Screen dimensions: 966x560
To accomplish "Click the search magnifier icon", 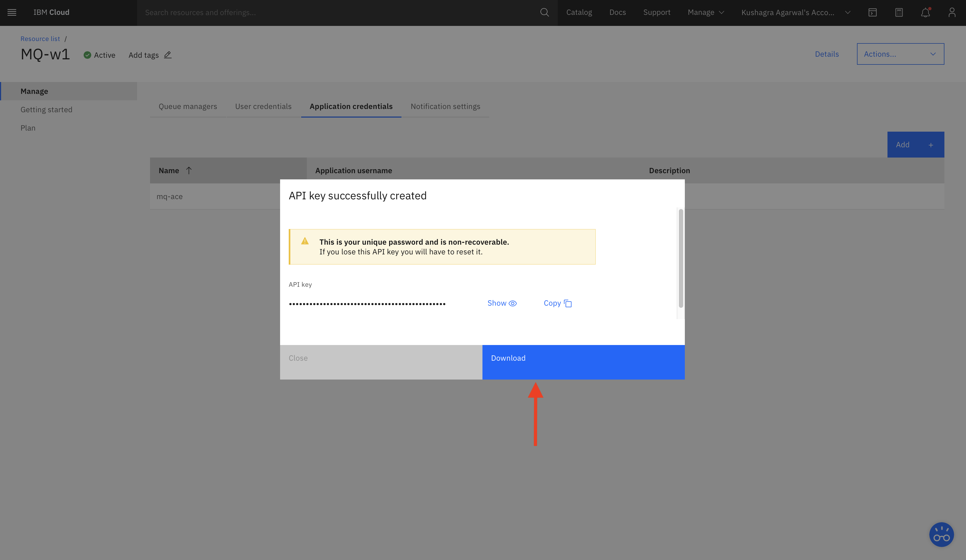I will (x=544, y=12).
